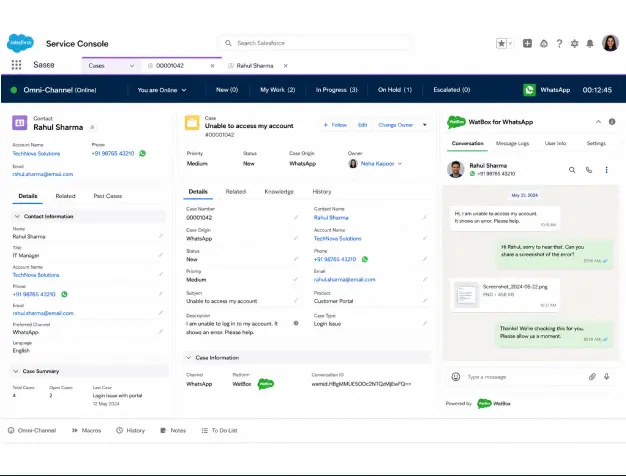This screenshot has width=626, height=476.
Task: Close the 00001042 workspace tab
Action: (212, 66)
